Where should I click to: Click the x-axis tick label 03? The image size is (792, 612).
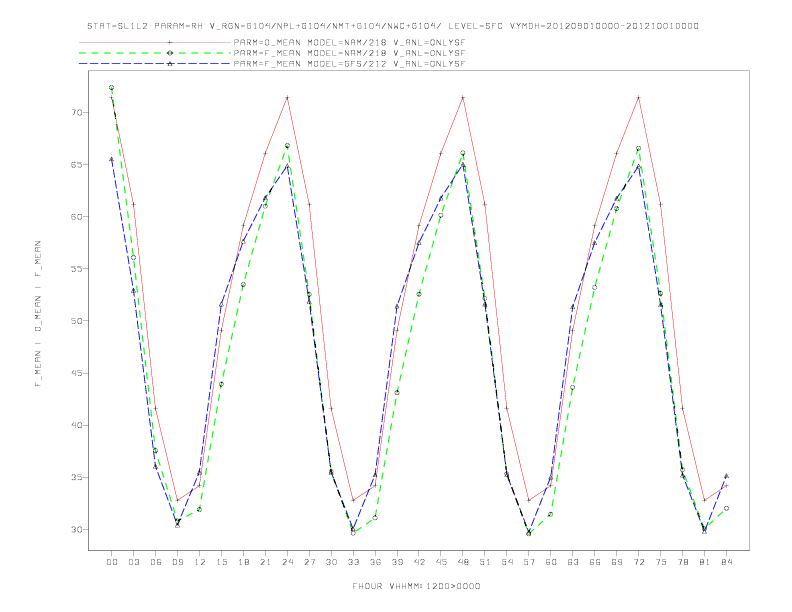pyautogui.click(x=133, y=562)
